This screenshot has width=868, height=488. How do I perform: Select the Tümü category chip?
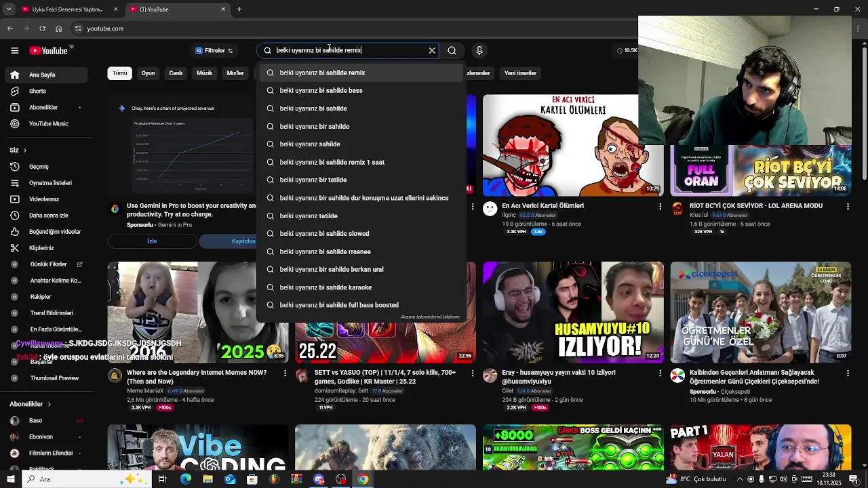(120, 73)
